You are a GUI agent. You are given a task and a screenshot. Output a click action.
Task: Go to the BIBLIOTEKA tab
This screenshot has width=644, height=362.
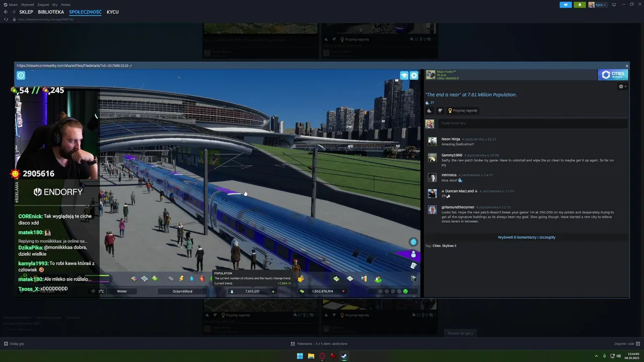[x=51, y=12]
